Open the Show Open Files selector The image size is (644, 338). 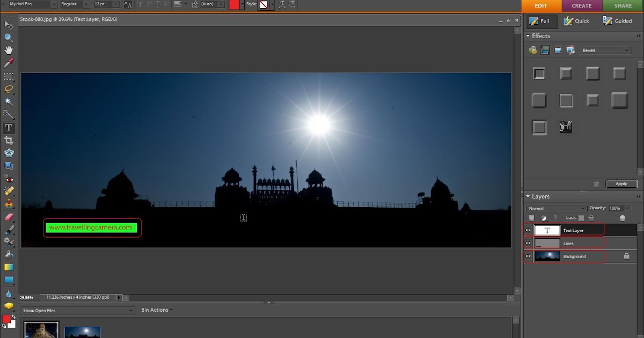[77, 310]
